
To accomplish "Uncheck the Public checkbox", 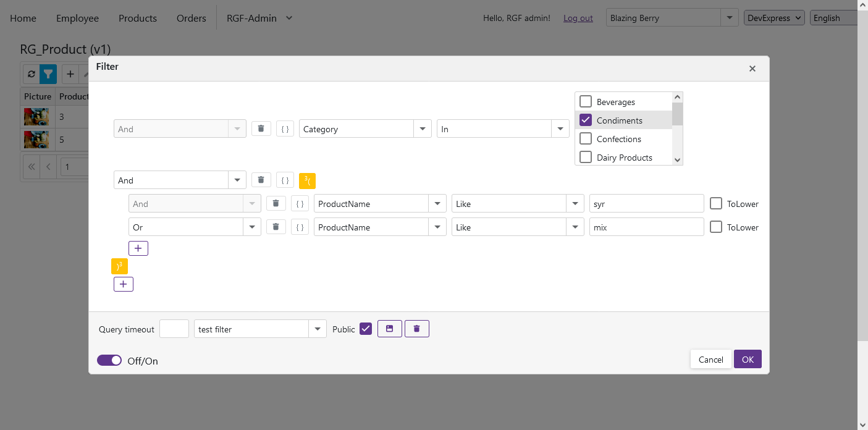I will pyautogui.click(x=366, y=329).
